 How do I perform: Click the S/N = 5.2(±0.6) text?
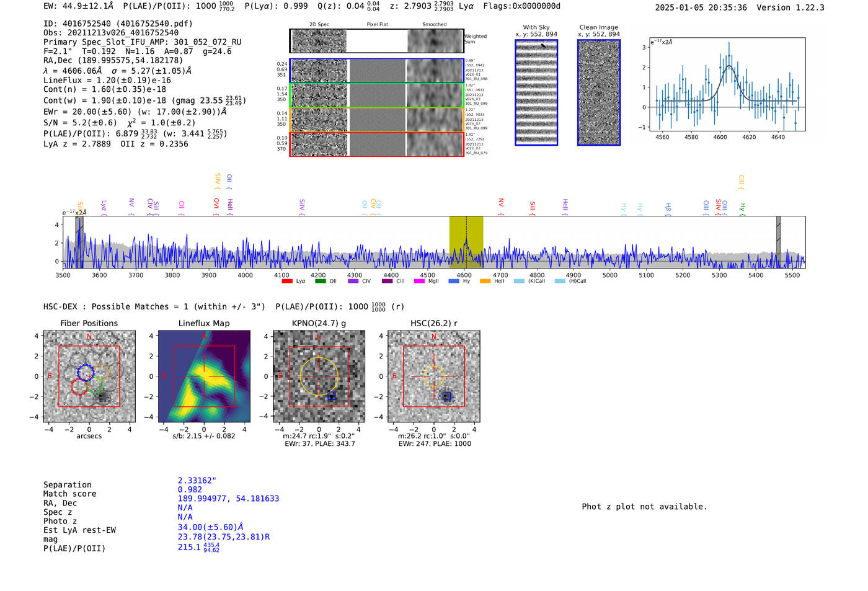pyautogui.click(x=80, y=123)
